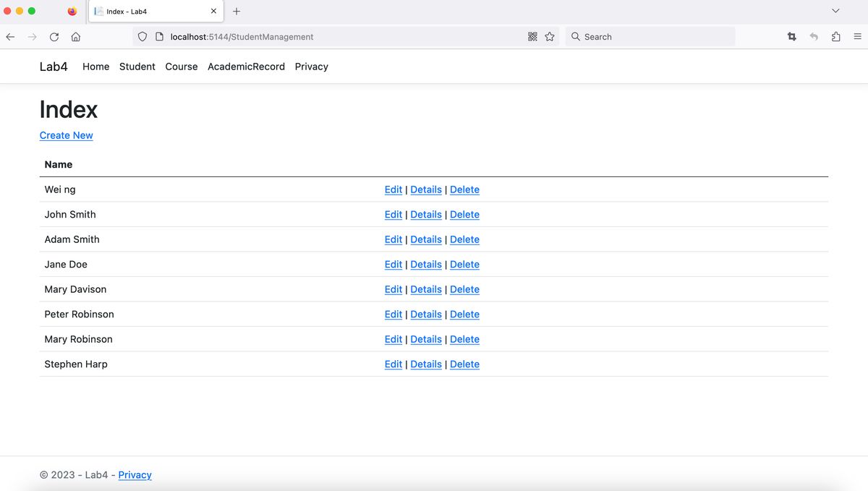868x491 pixels.
Task: Open the Course nav item
Action: (x=182, y=67)
